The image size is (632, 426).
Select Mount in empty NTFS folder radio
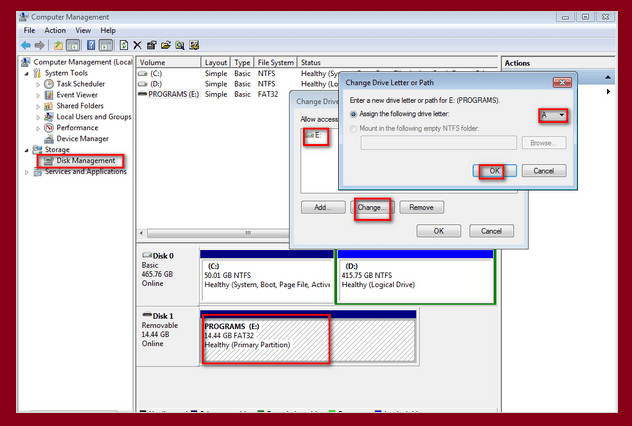353,129
